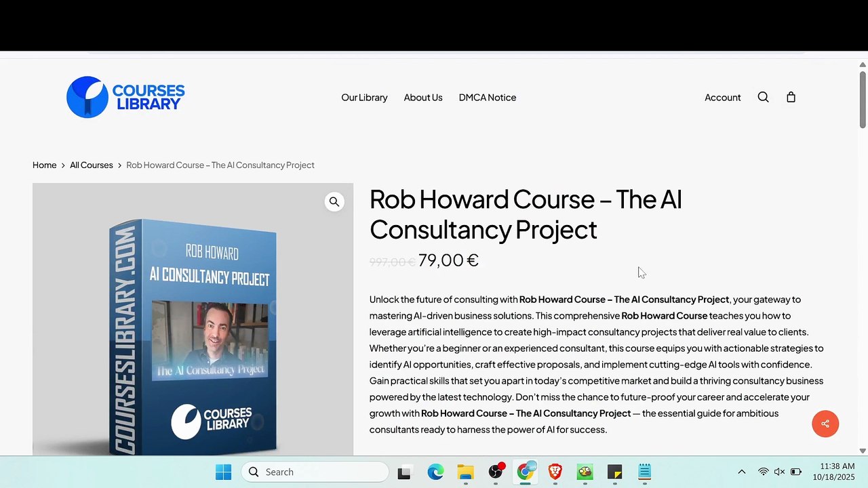Click the current-page breadcrumb course title
Screen dimensions: 868x488
(220, 165)
